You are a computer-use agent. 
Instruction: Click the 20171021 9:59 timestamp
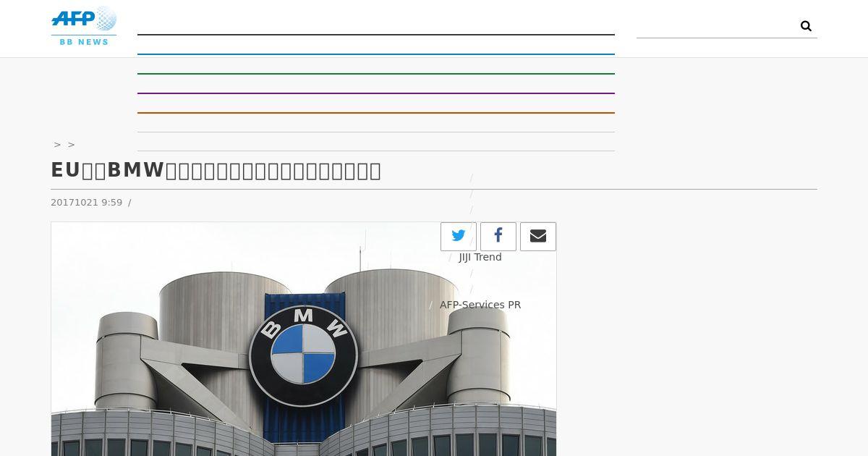click(87, 203)
